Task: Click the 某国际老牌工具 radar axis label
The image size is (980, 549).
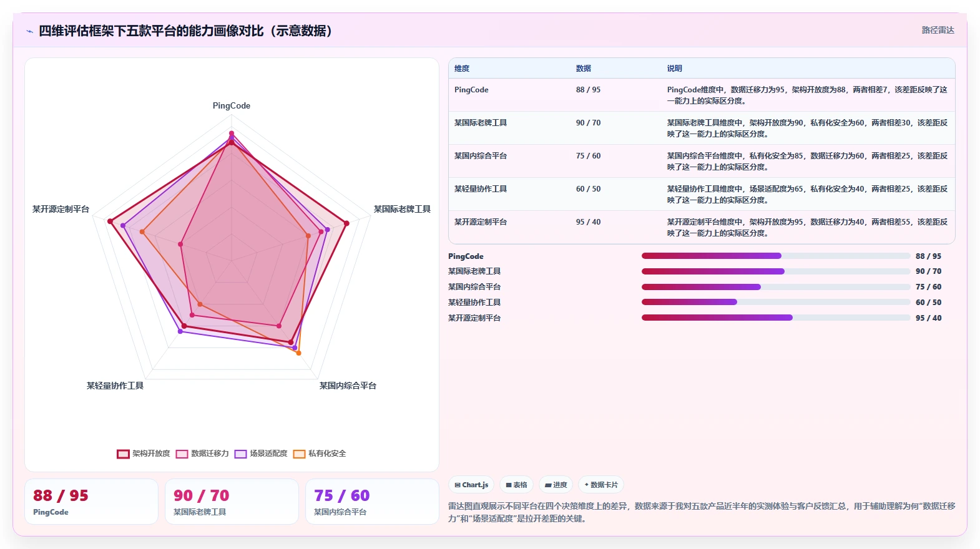Action: click(402, 209)
